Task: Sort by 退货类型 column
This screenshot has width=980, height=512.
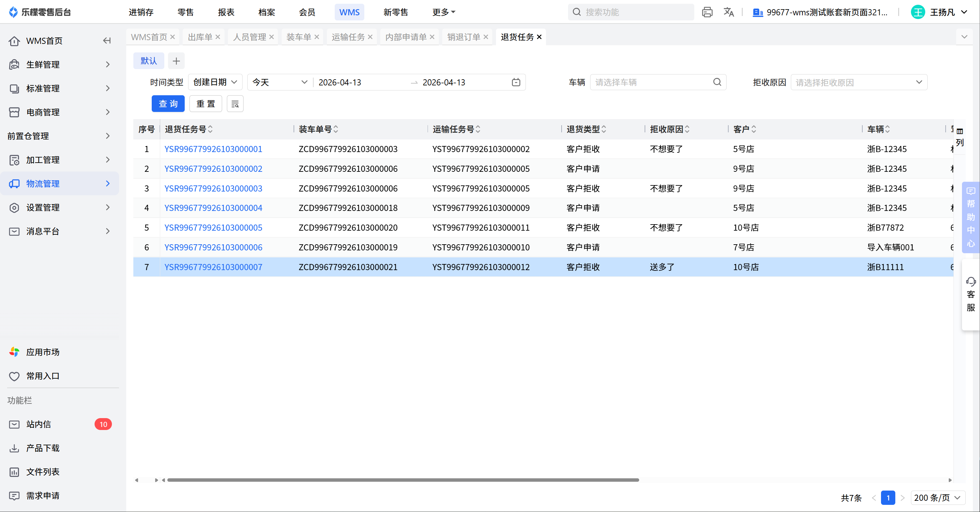Action: pos(604,129)
